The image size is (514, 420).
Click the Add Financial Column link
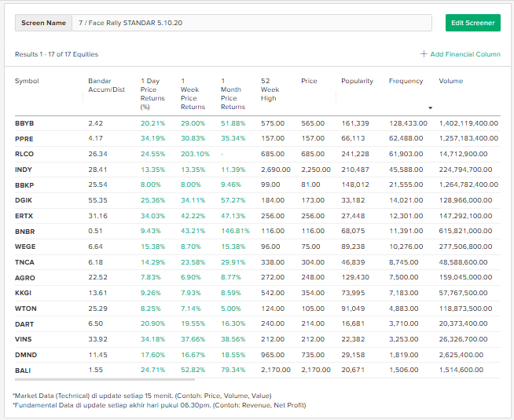pyautogui.click(x=464, y=54)
